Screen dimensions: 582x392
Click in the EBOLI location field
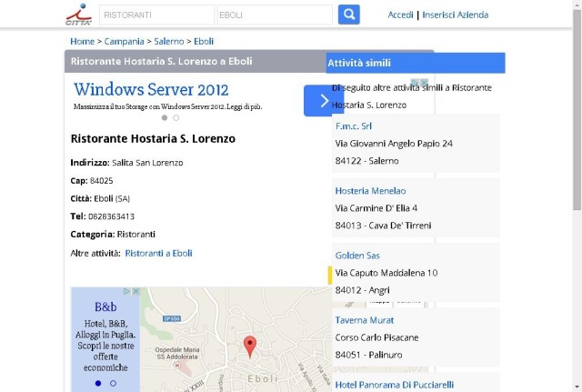(275, 15)
